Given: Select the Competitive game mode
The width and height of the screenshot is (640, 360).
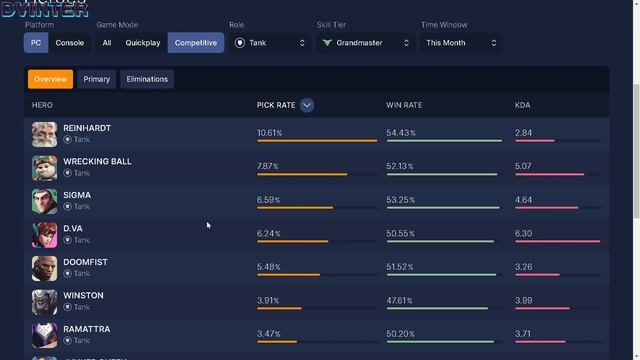Looking at the screenshot, I should [196, 42].
